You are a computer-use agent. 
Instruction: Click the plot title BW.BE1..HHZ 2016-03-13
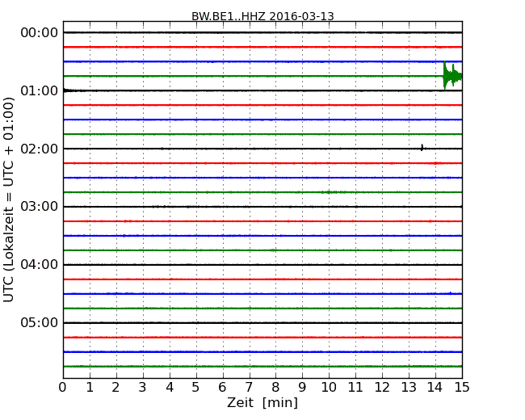point(262,16)
